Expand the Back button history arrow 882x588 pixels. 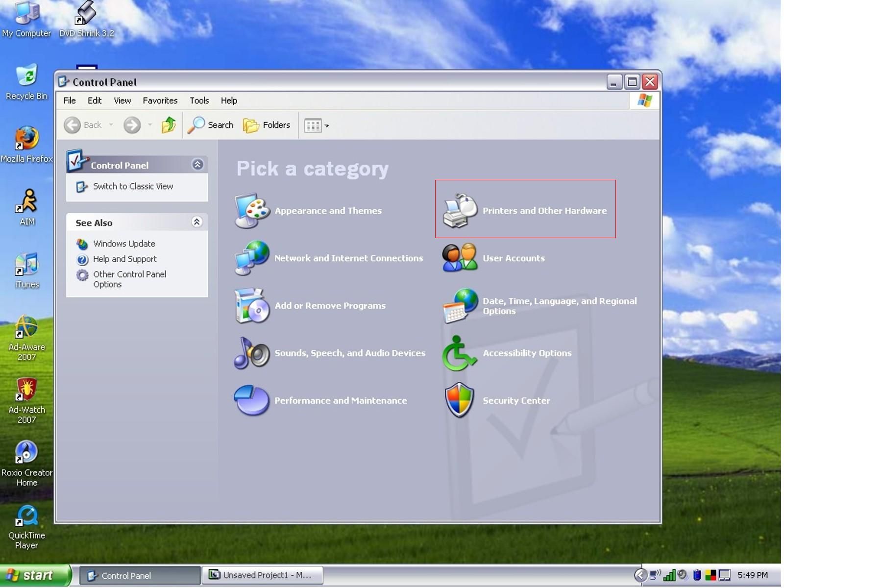click(110, 125)
